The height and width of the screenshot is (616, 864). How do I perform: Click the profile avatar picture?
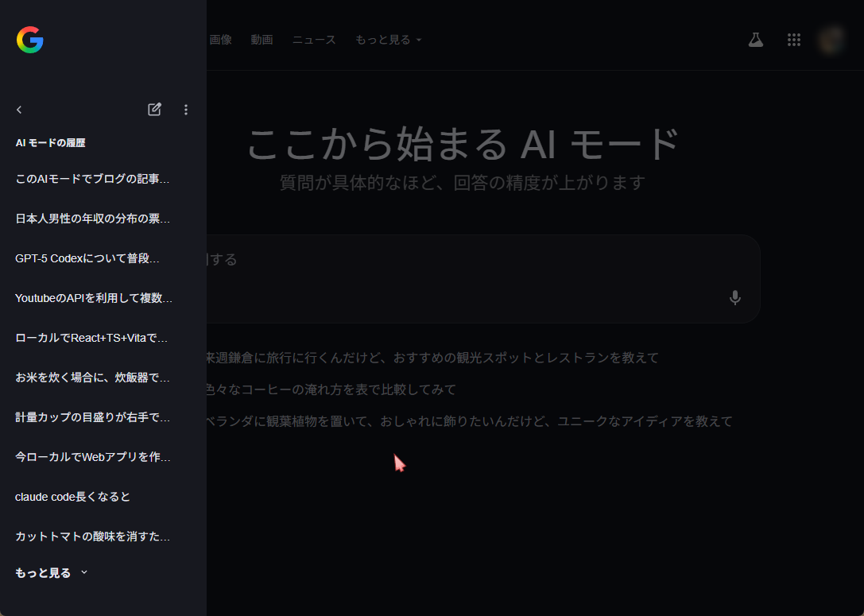click(832, 40)
